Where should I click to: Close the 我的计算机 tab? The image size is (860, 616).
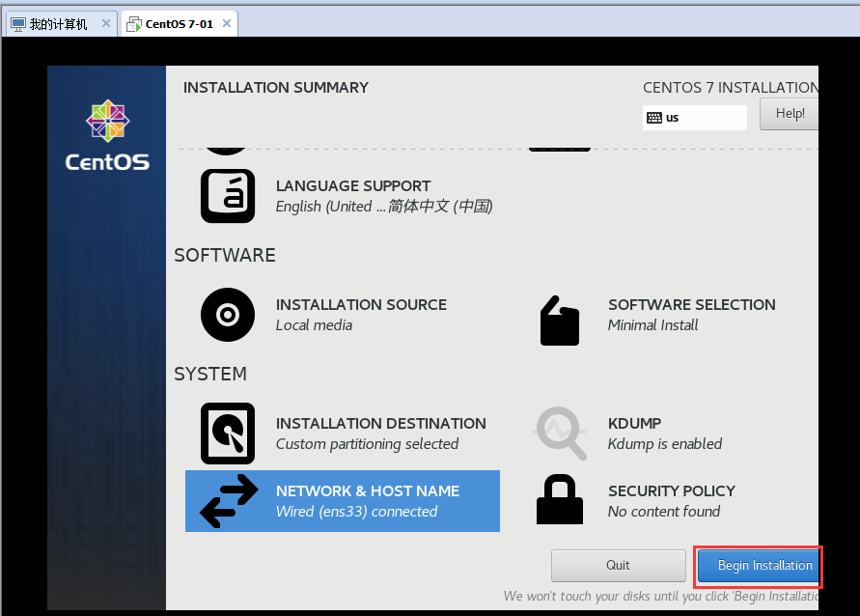coord(106,23)
